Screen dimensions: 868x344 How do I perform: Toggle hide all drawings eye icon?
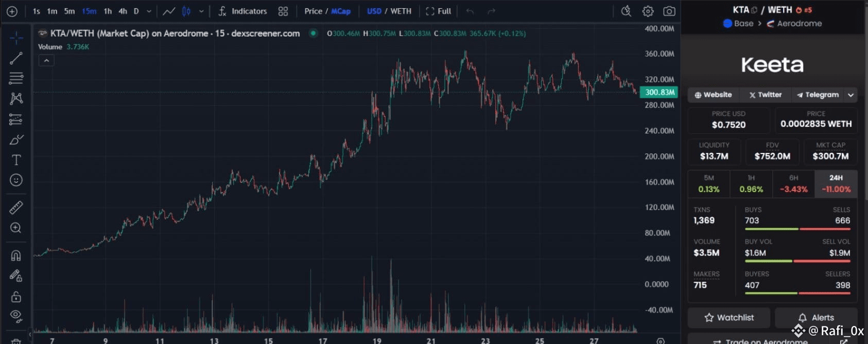pyautogui.click(x=16, y=316)
